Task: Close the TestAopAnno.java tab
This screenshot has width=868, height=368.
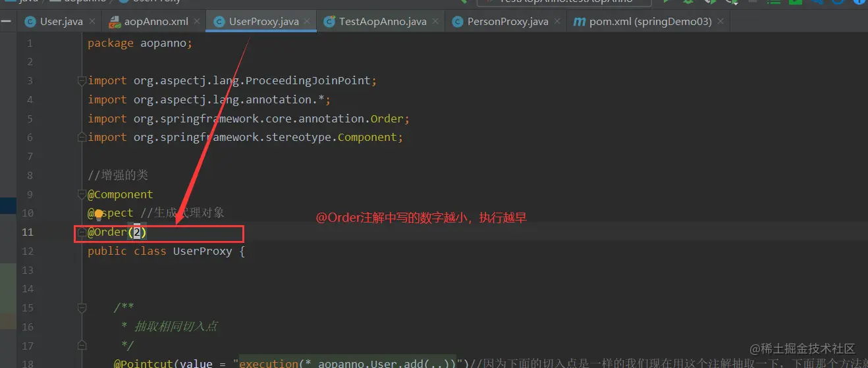Action: 435,22
